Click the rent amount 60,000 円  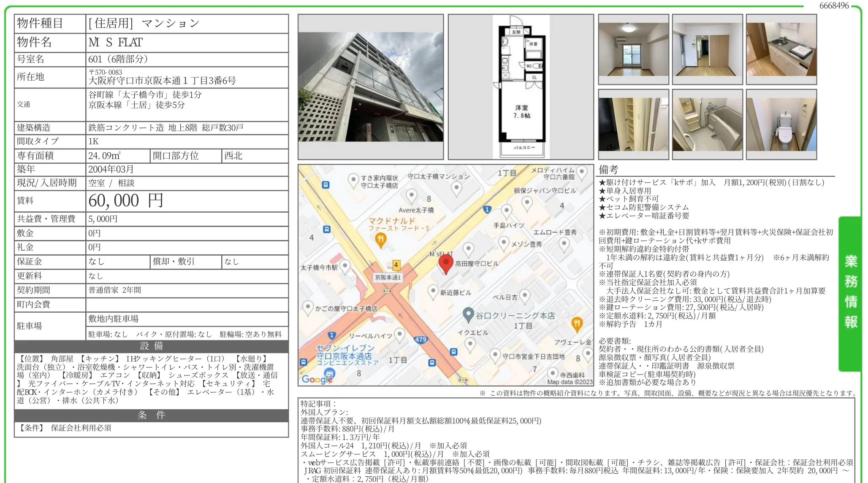125,200
